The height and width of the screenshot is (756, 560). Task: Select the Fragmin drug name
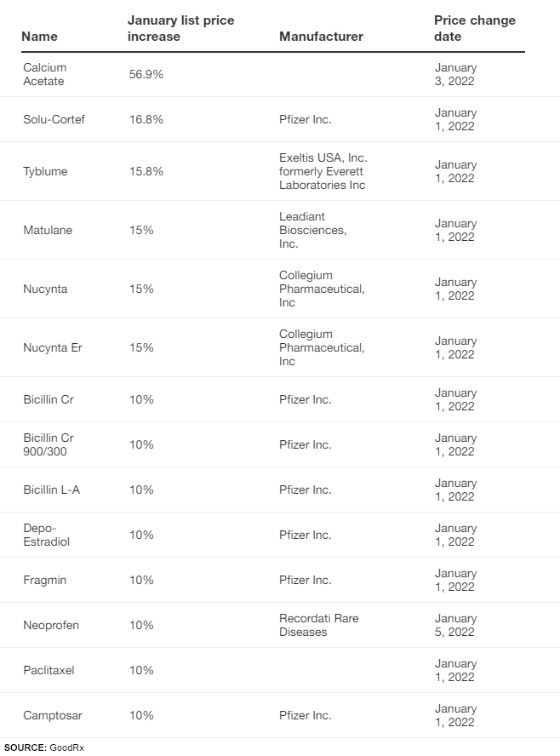(45, 580)
